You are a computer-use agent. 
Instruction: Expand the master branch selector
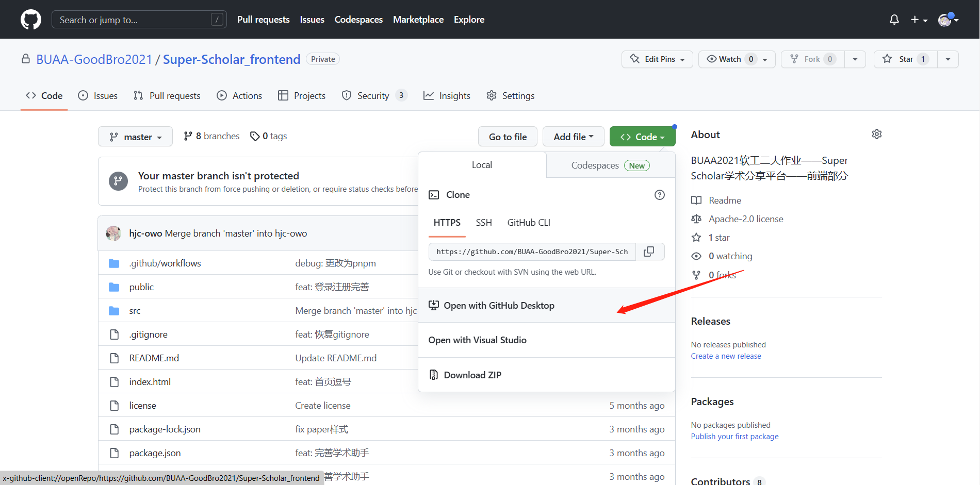(x=135, y=137)
